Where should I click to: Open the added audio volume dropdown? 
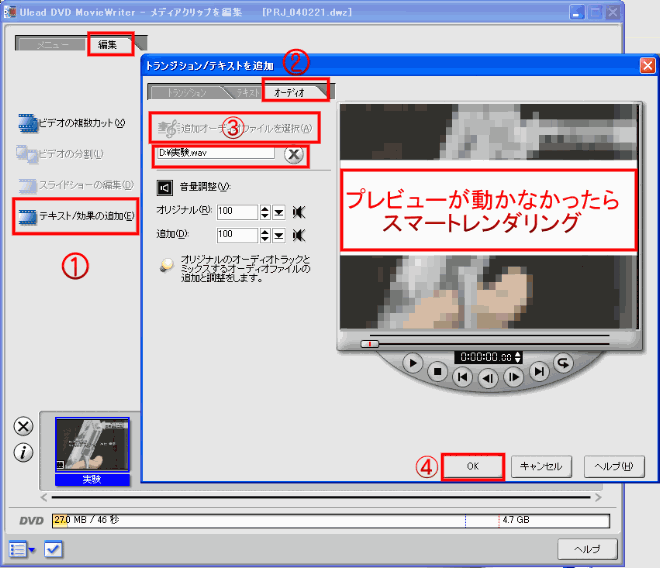pos(280,236)
